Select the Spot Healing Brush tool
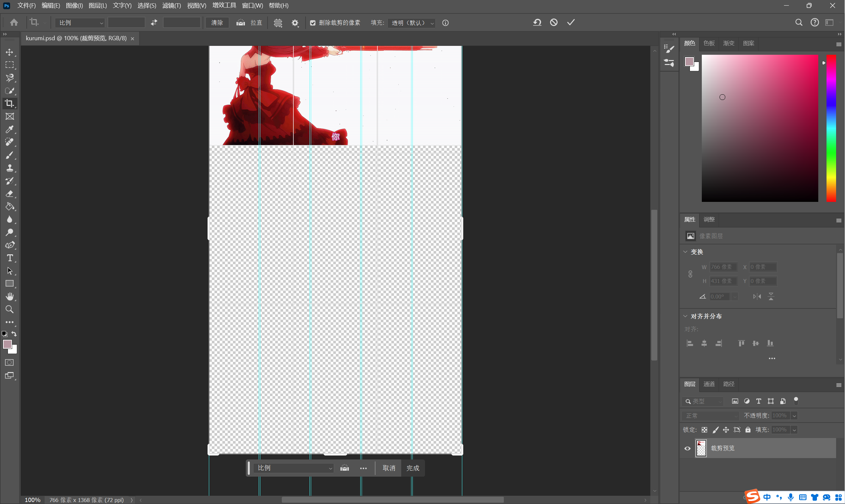The image size is (845, 504). tap(10, 142)
